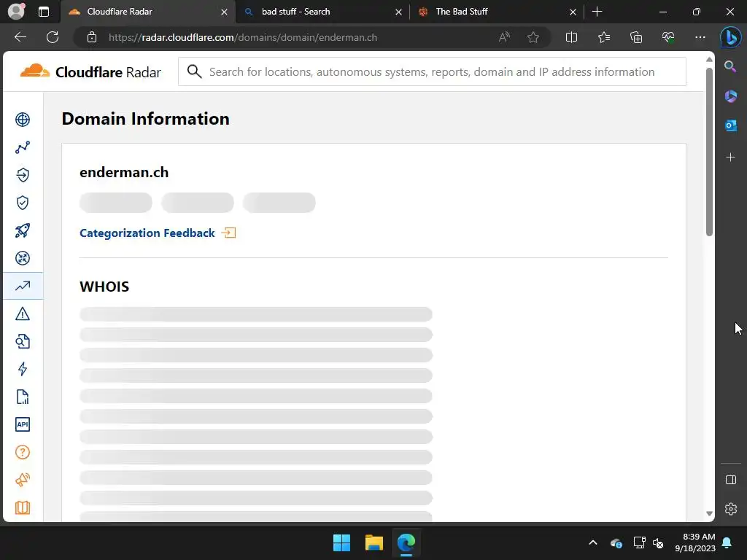
Task: Open the globe overview icon in Radar sidebar
Action: coord(23,120)
